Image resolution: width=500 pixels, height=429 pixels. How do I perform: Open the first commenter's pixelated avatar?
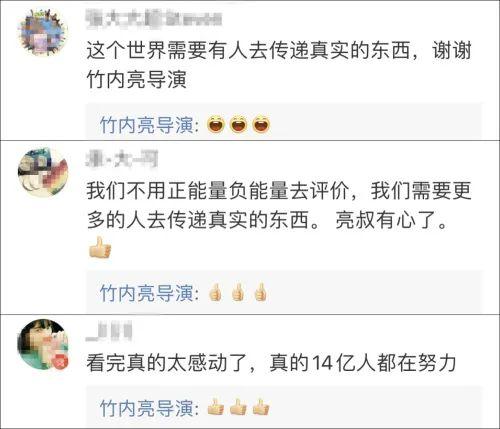(43, 32)
